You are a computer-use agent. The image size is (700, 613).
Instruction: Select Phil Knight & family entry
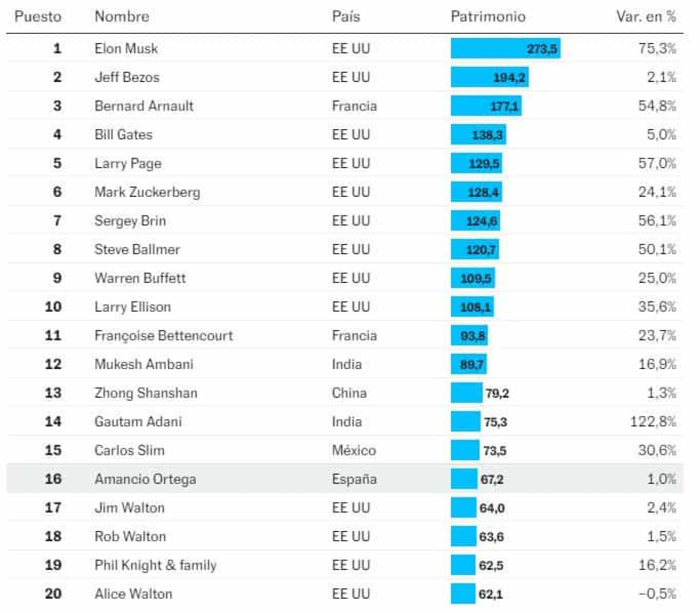coord(155,565)
